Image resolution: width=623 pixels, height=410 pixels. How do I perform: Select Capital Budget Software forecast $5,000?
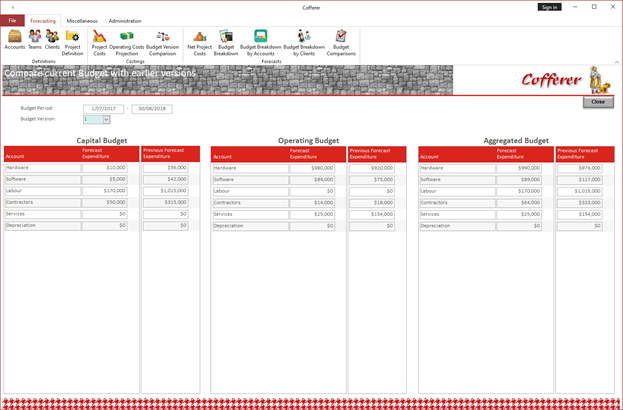[105, 180]
